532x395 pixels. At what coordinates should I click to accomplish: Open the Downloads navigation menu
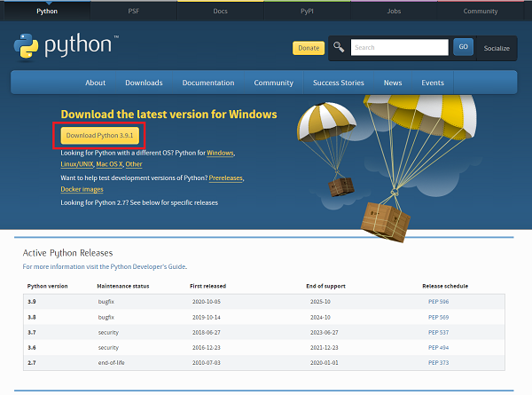(x=144, y=83)
